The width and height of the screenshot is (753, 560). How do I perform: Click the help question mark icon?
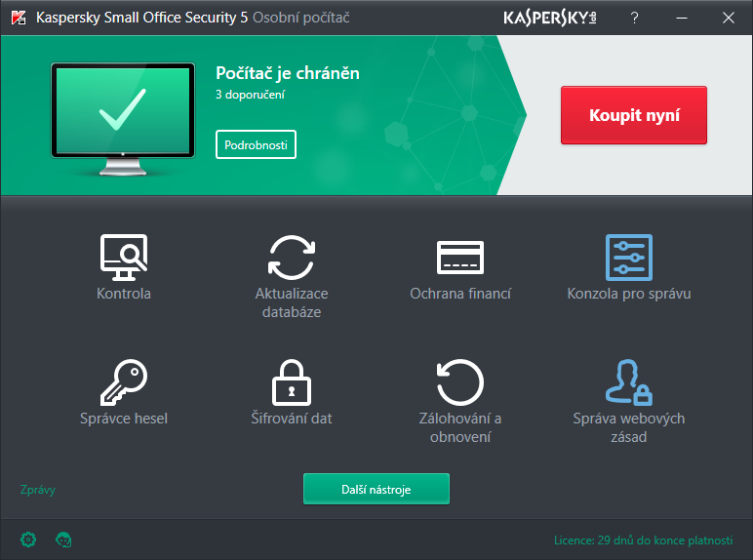tap(634, 18)
